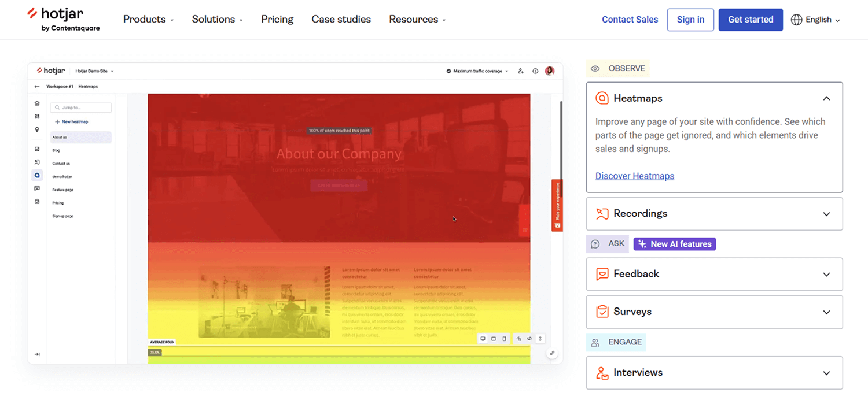Click the Get started button

point(751,20)
